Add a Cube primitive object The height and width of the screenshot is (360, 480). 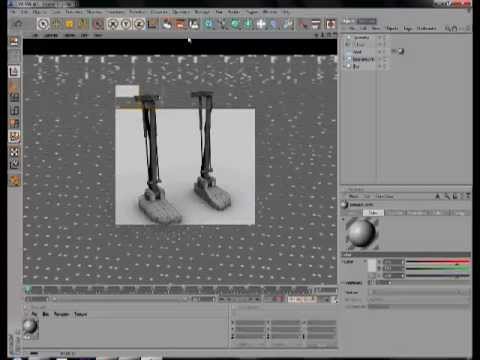point(209,24)
